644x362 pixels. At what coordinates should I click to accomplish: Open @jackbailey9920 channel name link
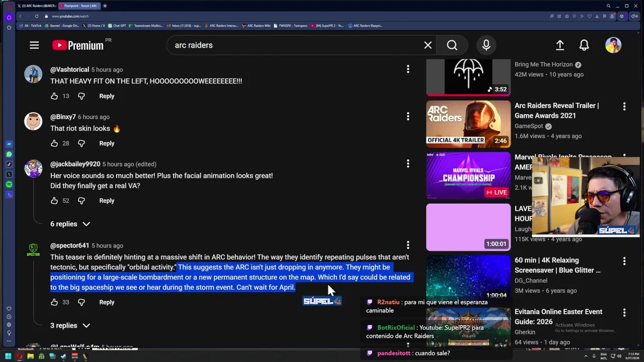75,164
